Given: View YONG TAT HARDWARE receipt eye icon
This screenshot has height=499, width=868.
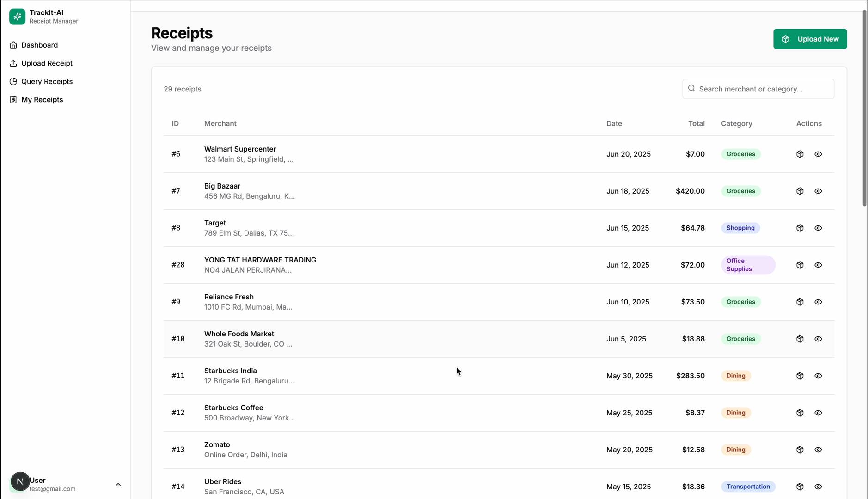Looking at the screenshot, I should [x=818, y=265].
